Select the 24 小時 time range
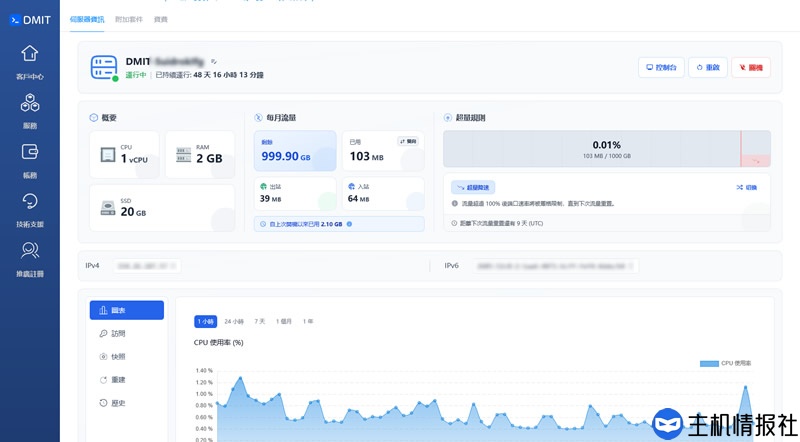Screen dimensions: 800x442 [x=234, y=322]
